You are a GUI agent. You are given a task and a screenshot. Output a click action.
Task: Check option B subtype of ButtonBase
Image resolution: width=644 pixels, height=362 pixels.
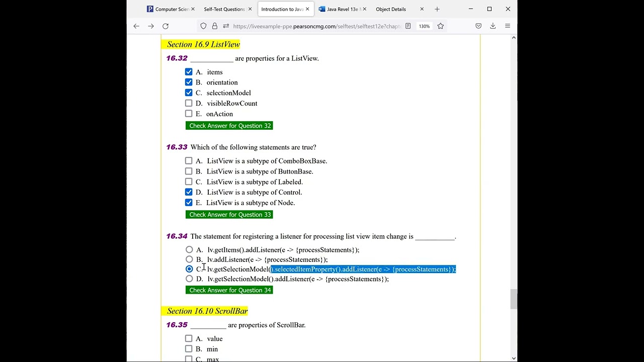[x=189, y=171]
